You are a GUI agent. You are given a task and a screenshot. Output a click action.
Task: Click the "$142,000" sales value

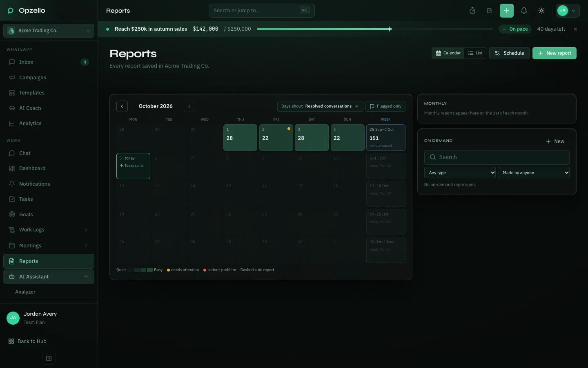click(205, 29)
